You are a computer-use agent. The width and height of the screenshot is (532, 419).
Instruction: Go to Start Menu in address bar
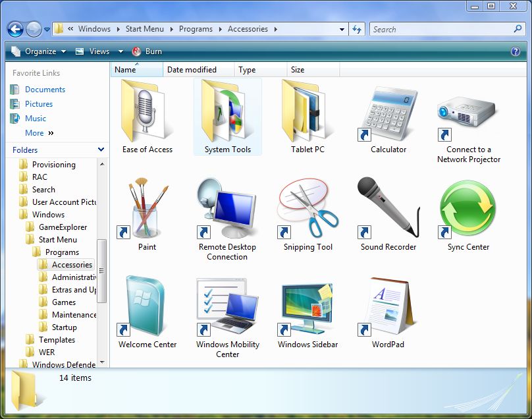click(145, 29)
